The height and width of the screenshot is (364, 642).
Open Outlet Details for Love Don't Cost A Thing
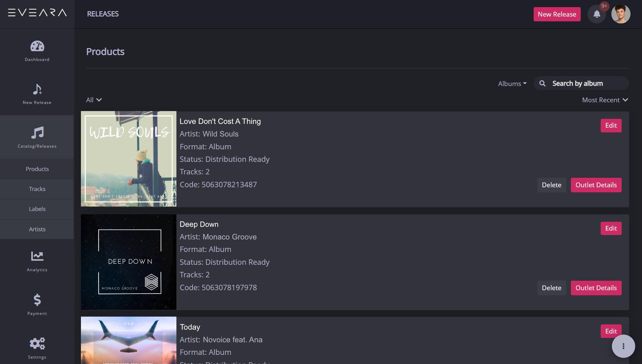coord(596,185)
